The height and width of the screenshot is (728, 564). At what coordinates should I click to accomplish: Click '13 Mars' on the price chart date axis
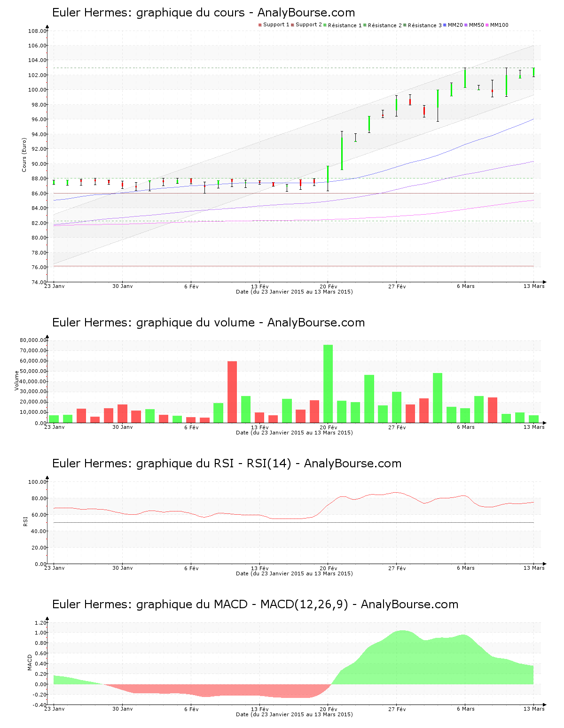pyautogui.click(x=534, y=286)
